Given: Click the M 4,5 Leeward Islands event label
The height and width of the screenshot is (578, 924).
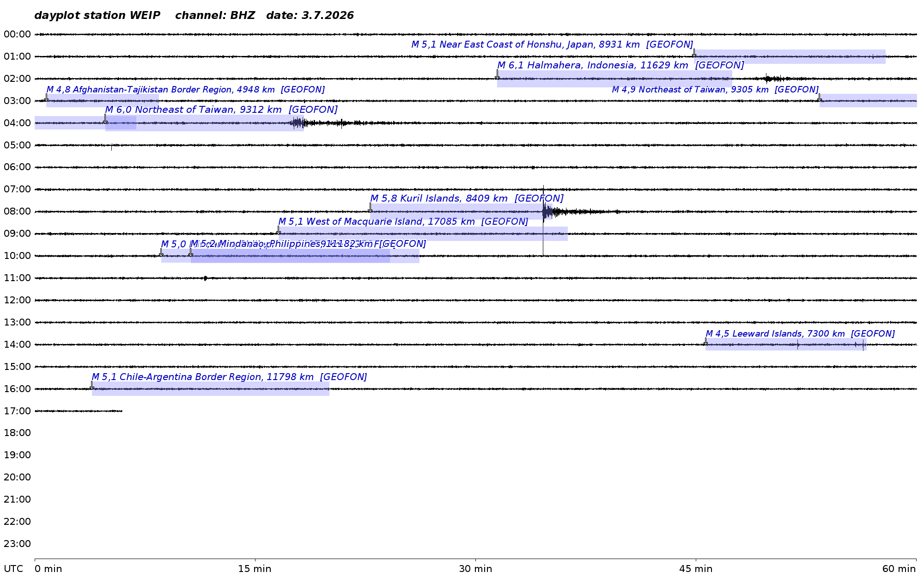Looking at the screenshot, I should (x=800, y=334).
